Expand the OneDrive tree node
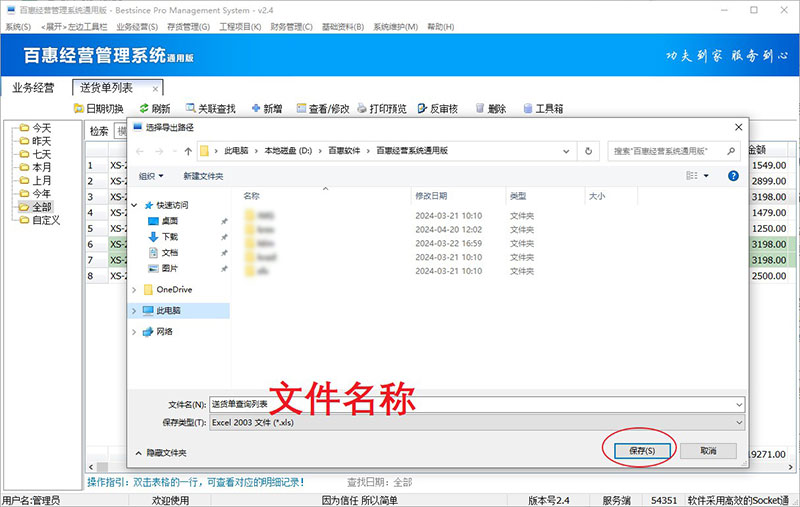This screenshot has width=800, height=507. point(134,290)
